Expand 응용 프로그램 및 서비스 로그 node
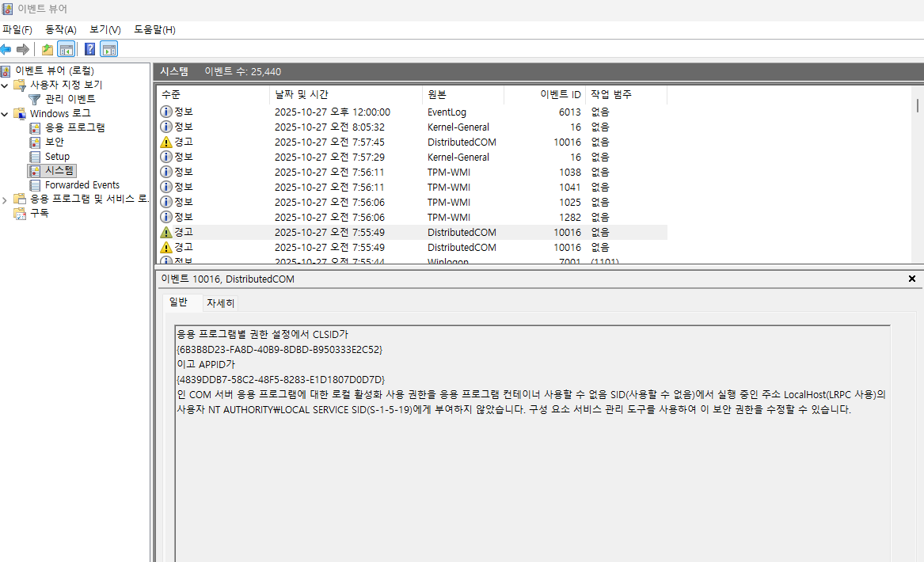Viewport: 924px width, 562px height. point(5,199)
